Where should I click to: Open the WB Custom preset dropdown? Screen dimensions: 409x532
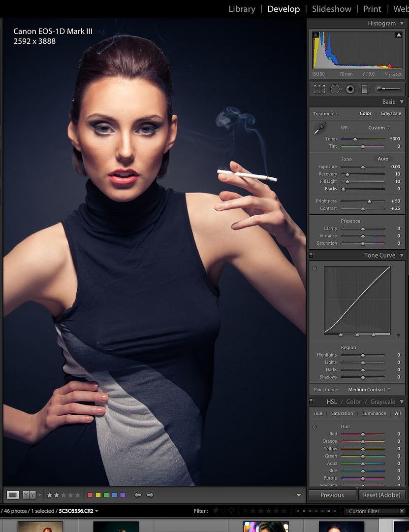379,128
